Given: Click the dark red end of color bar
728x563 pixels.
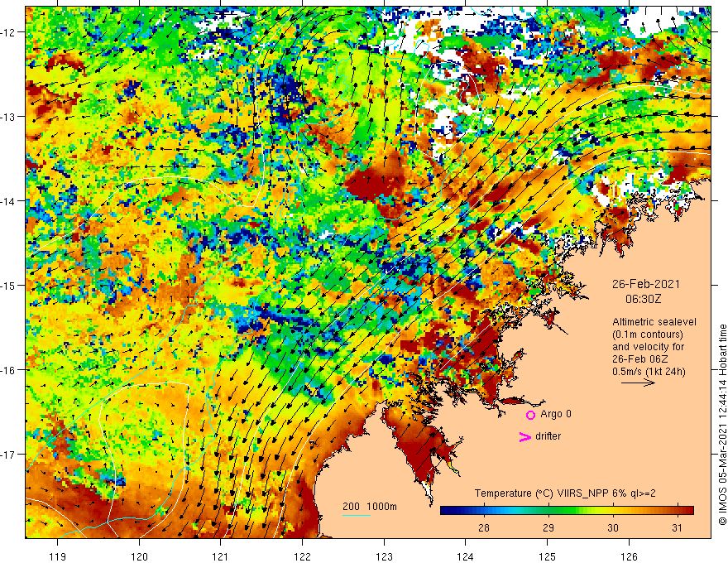Looking at the screenshot, I should point(689,510).
